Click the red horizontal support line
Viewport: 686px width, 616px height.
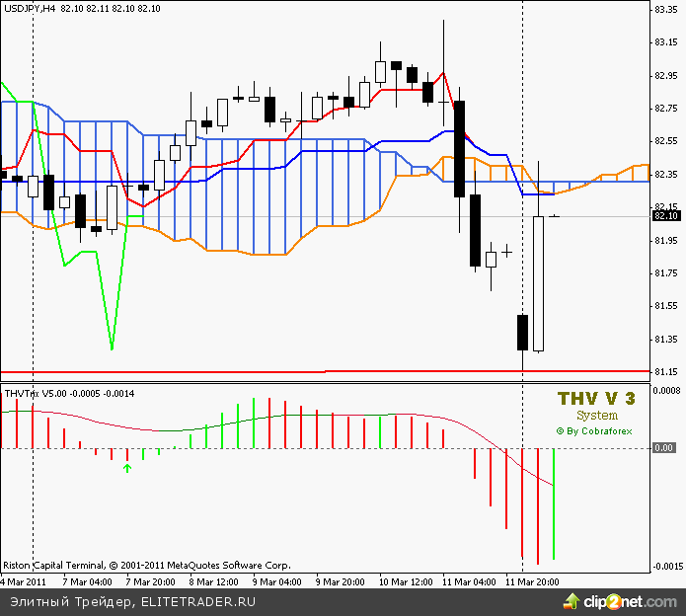coord(296,371)
